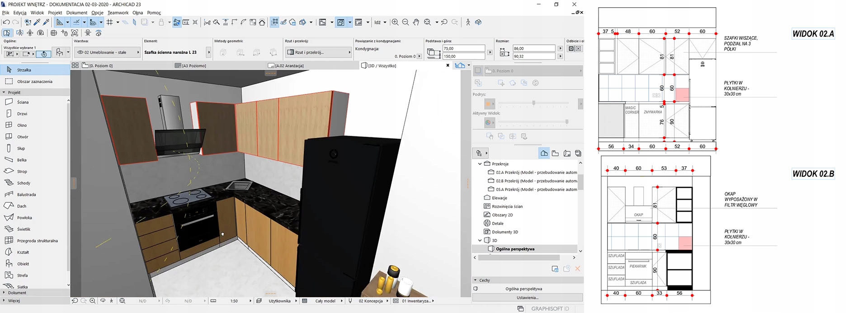This screenshot has height=313, width=868.
Task: Select the pan hand tool
Action: click(416, 22)
